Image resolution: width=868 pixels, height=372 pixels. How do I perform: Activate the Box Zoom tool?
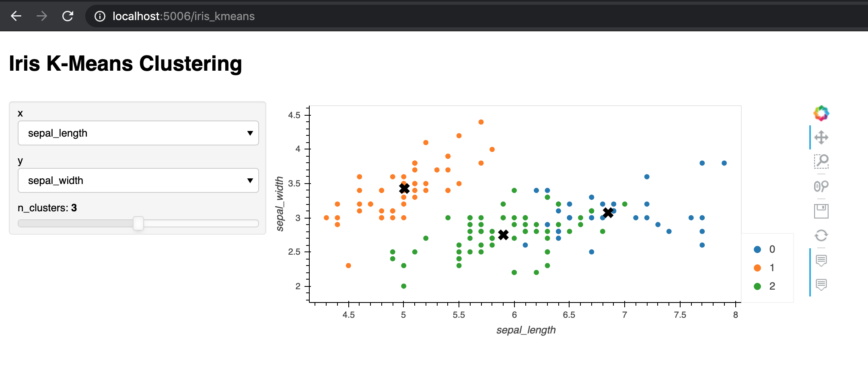[821, 160]
